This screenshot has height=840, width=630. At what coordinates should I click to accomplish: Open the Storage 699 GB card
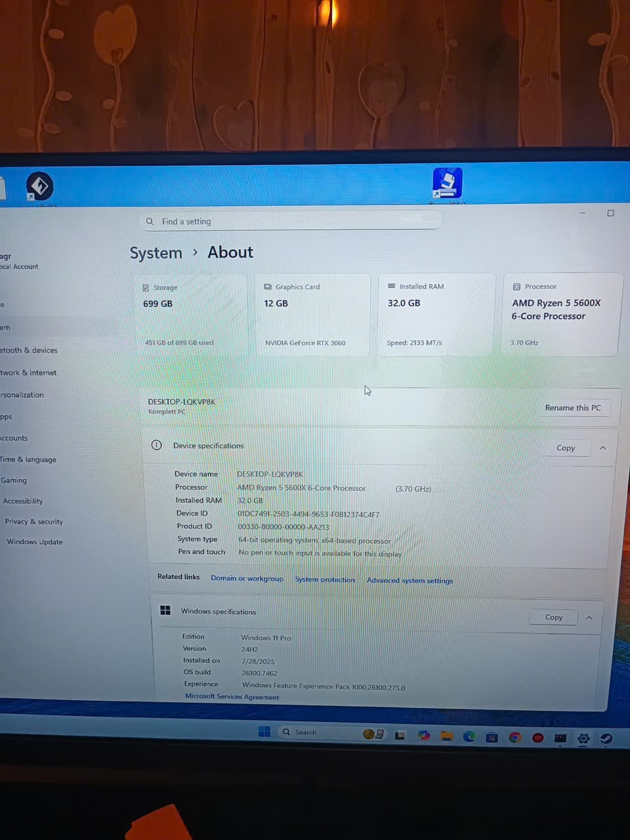pos(190,316)
